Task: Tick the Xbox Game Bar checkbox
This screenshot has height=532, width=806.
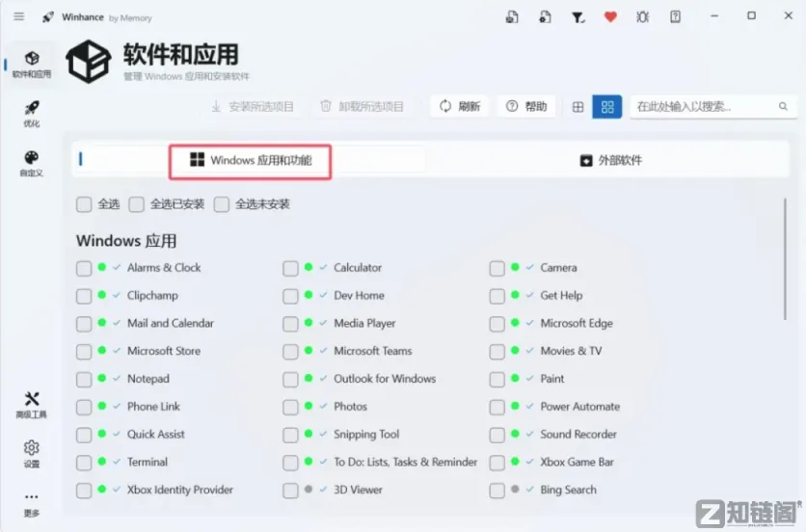Action: [x=497, y=463]
